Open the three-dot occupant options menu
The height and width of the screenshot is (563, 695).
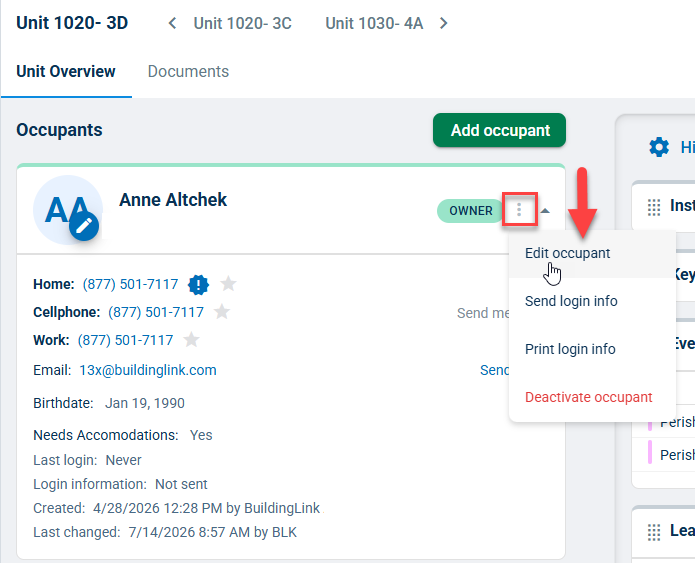click(519, 210)
